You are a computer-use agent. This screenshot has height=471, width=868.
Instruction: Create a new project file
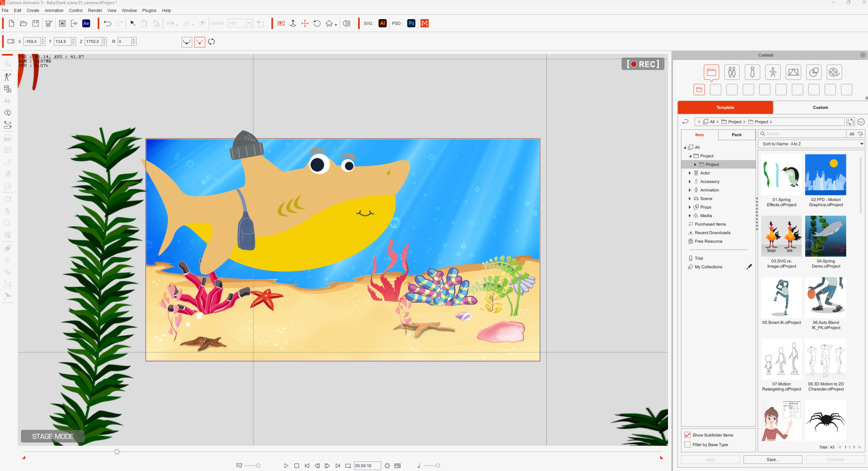[x=12, y=23]
